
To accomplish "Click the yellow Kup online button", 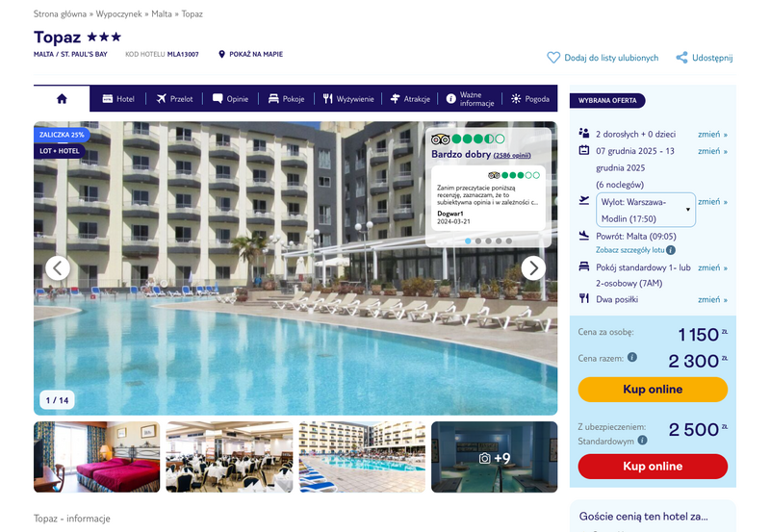I will [653, 390].
